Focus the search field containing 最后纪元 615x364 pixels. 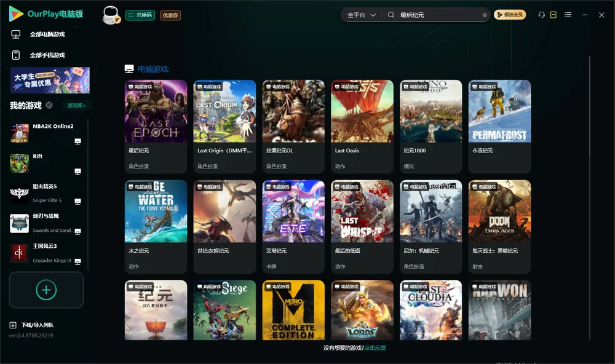440,15
